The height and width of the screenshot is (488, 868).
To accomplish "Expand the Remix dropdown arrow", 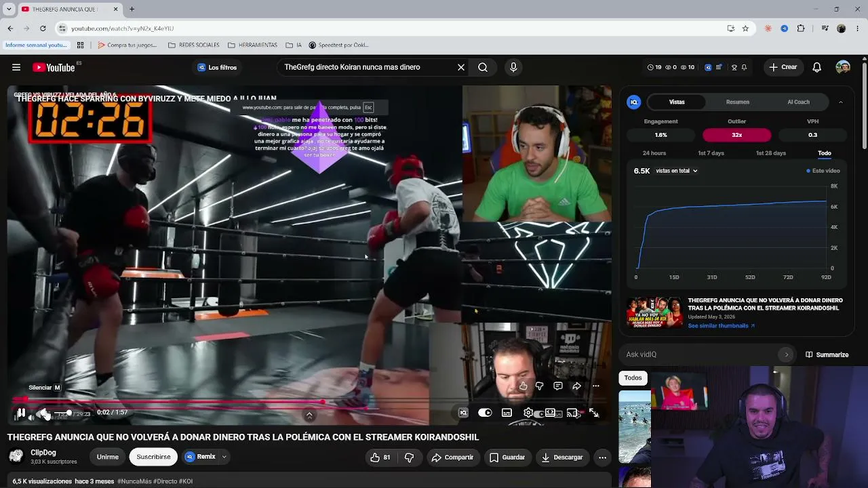I will coord(224,457).
